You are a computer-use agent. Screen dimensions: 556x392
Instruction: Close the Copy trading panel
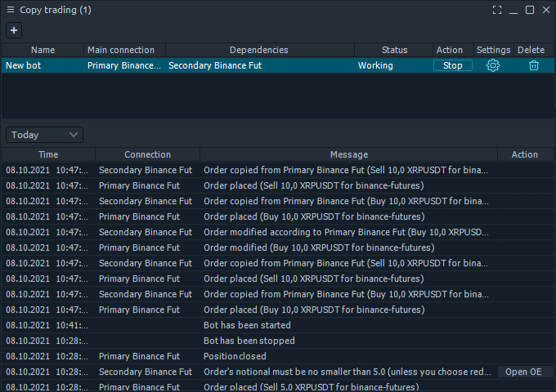coord(546,10)
